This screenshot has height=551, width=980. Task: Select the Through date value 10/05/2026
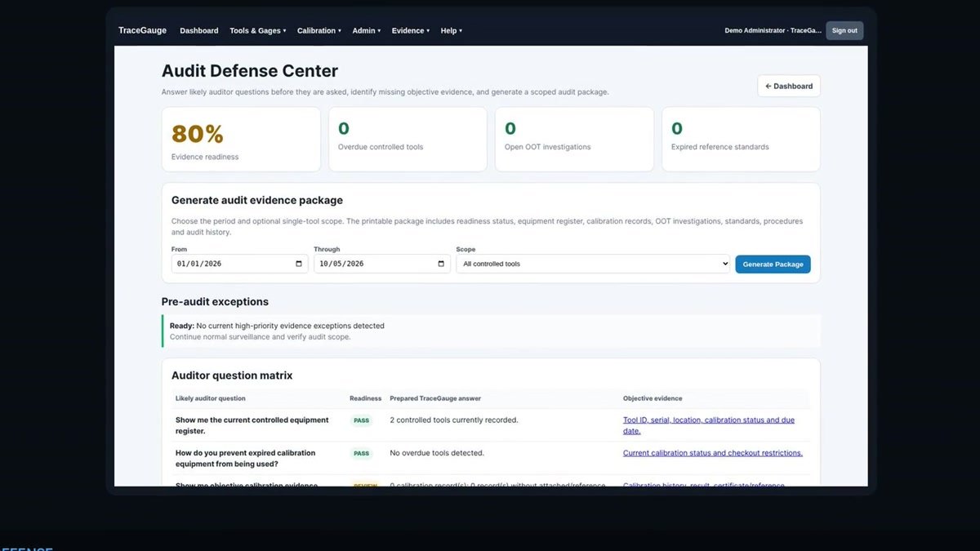click(x=341, y=264)
